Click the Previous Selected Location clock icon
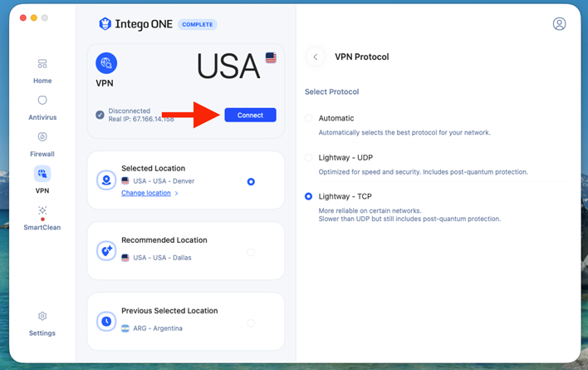Screen dimensions: 588x370 click(x=106, y=321)
